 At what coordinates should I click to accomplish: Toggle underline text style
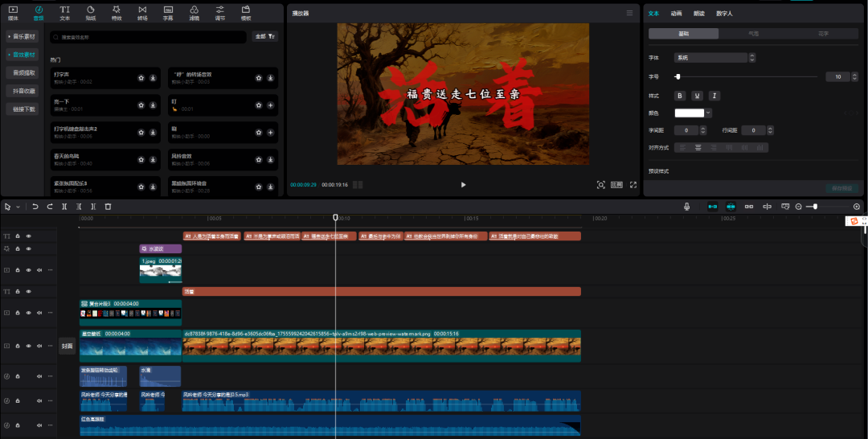click(x=698, y=96)
